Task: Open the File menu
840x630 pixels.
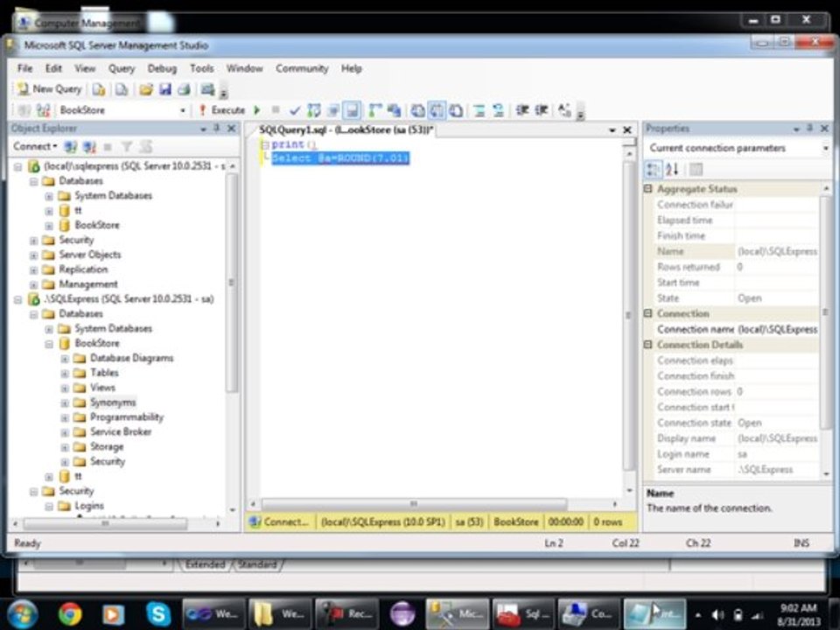Action: tap(24, 68)
